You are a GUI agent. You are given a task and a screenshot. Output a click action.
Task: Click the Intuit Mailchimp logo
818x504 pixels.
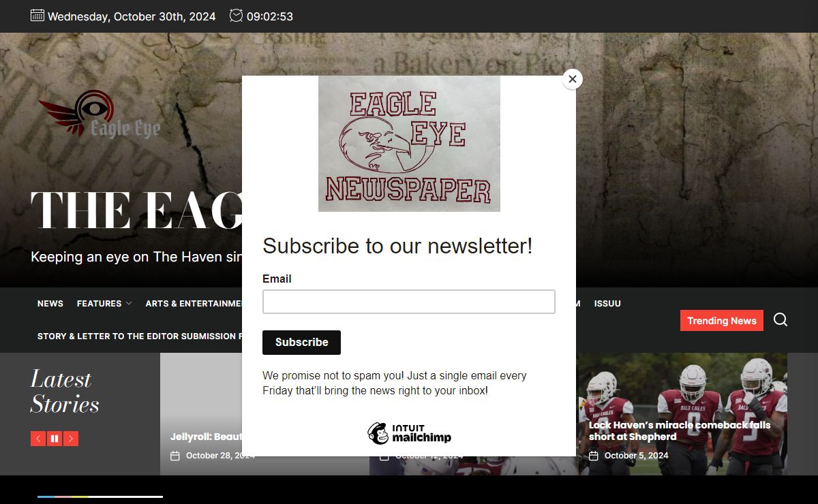coord(409,433)
